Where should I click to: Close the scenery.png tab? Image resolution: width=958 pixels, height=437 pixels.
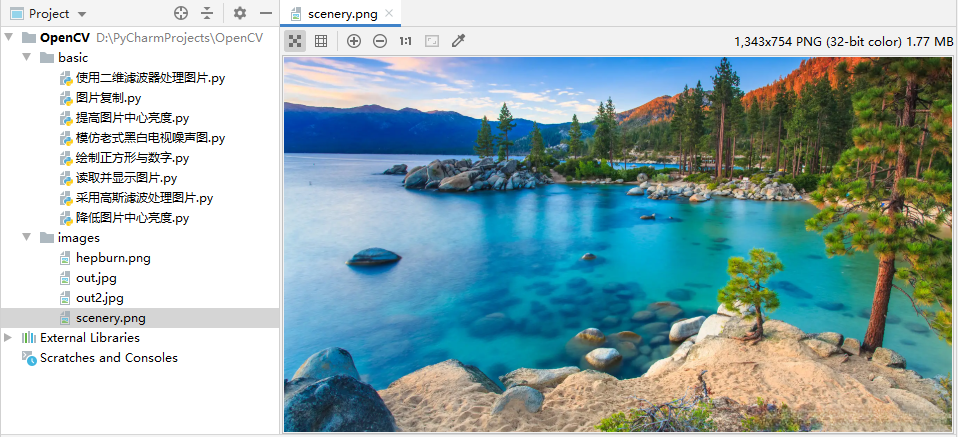pyautogui.click(x=389, y=13)
